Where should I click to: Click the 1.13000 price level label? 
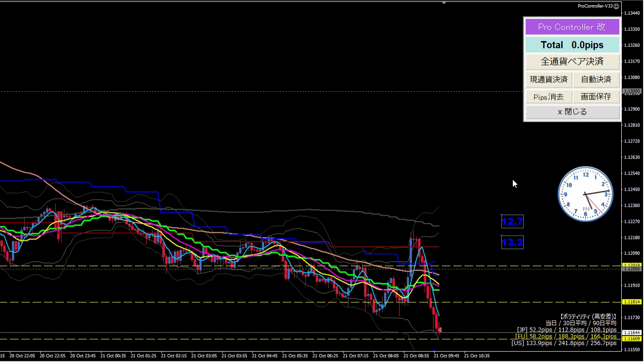(x=632, y=91)
